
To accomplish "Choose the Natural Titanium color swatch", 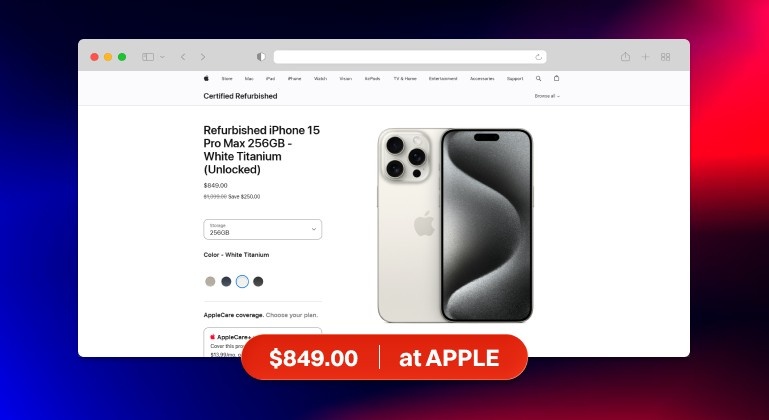I will [x=210, y=281].
